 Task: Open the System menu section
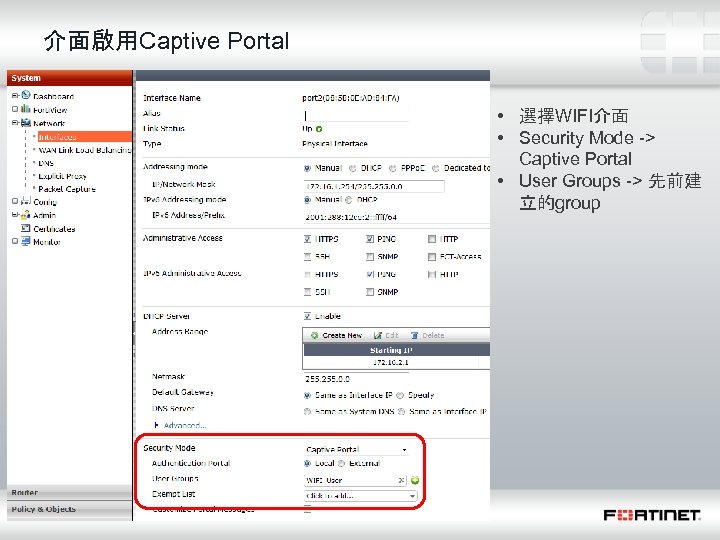tap(69, 78)
